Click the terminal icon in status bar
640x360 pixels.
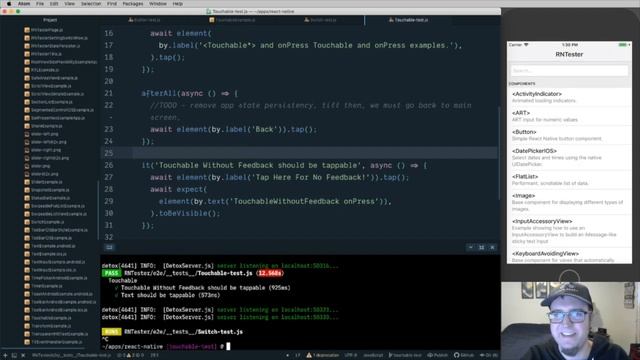point(14,356)
